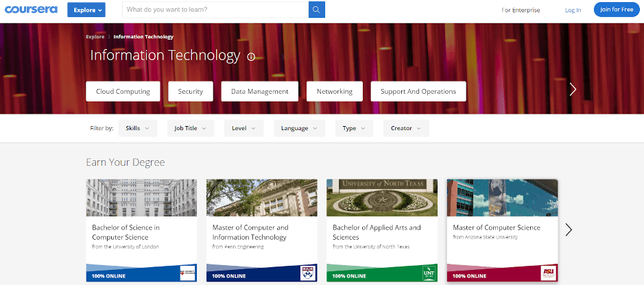The image size is (644, 285).
Task: Click the Explore breadcrumb link
Action: point(95,37)
